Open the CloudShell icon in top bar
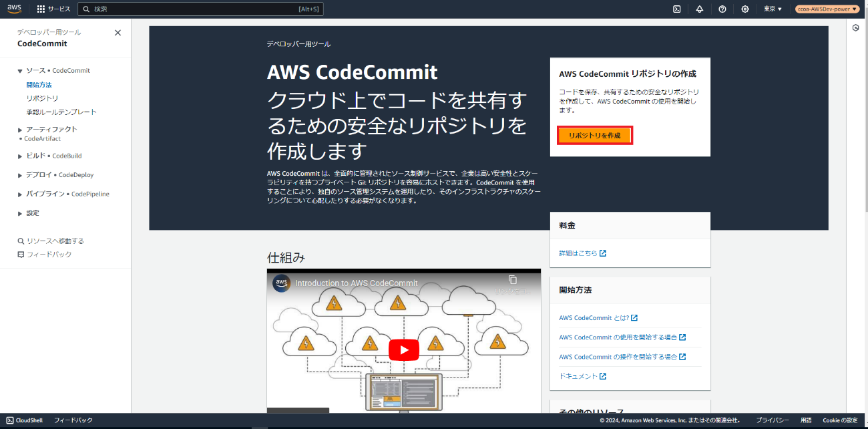Image resolution: width=868 pixels, height=429 pixels. pos(676,9)
